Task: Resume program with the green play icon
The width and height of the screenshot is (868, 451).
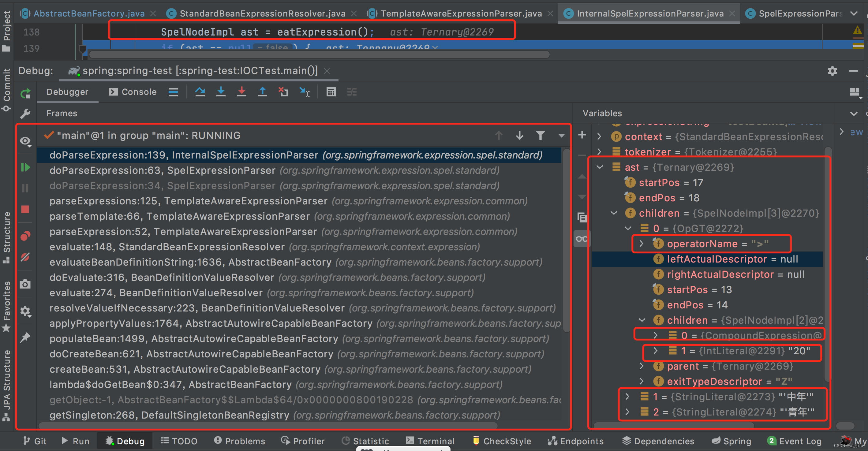Action: (x=26, y=167)
